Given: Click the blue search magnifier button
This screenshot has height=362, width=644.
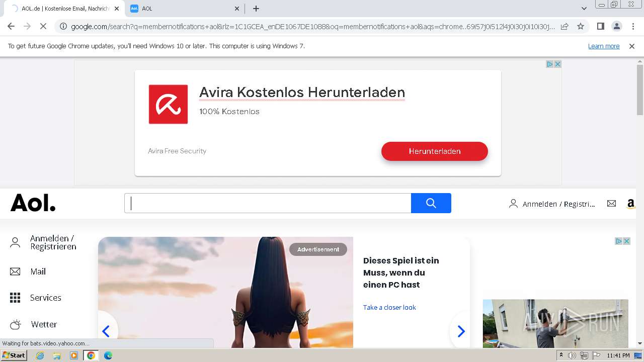Looking at the screenshot, I should point(431,203).
